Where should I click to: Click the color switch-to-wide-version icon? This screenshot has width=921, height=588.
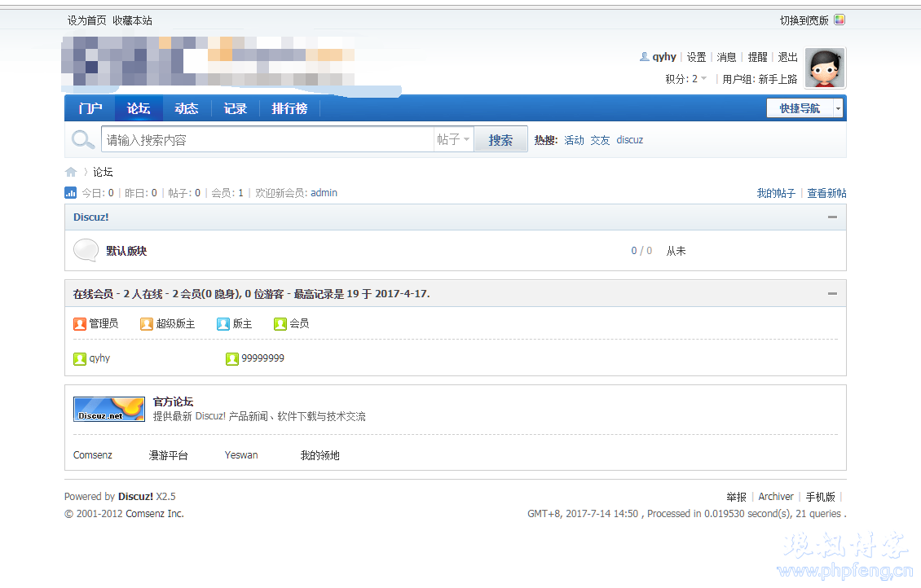point(839,20)
